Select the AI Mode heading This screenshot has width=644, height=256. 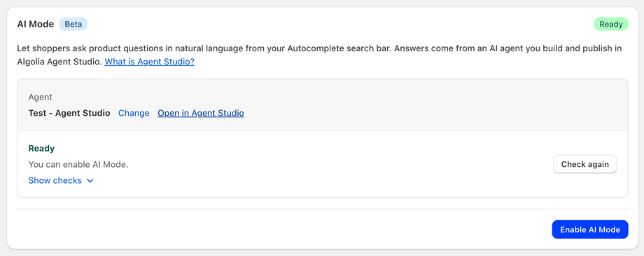pyautogui.click(x=35, y=25)
